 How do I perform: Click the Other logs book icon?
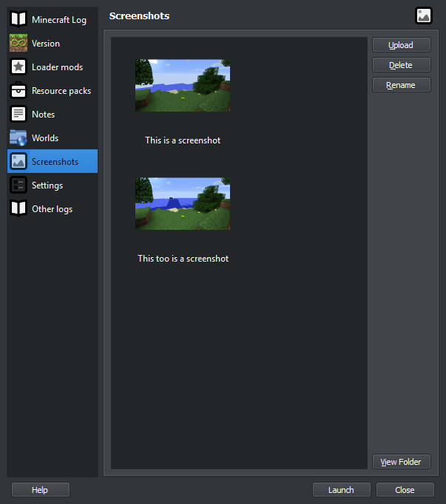(18, 208)
